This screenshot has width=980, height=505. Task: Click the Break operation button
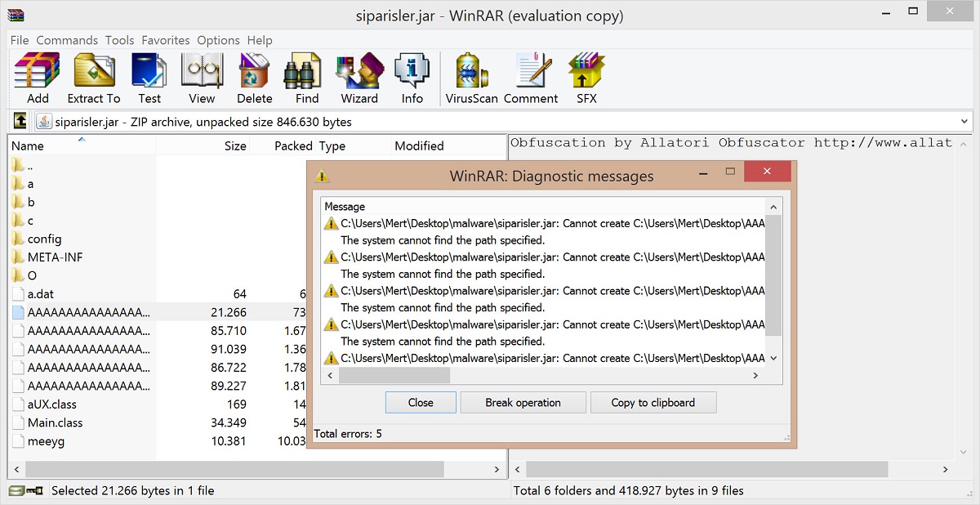(x=523, y=402)
